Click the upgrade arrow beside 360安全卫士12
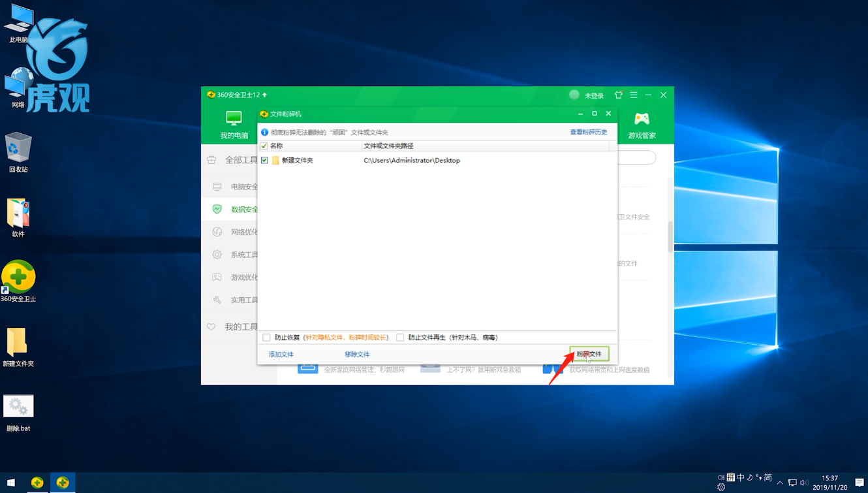This screenshot has width=868, height=493. [x=265, y=95]
